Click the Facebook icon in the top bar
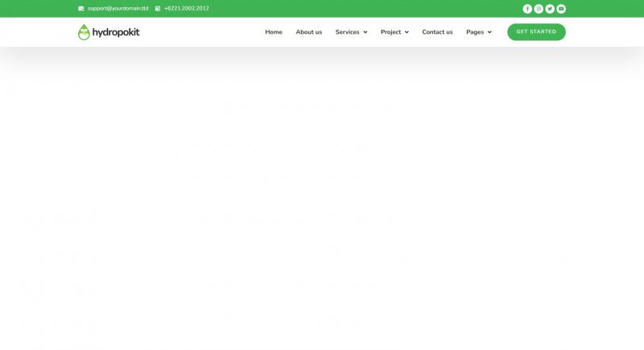The image size is (644, 350). pos(527,9)
